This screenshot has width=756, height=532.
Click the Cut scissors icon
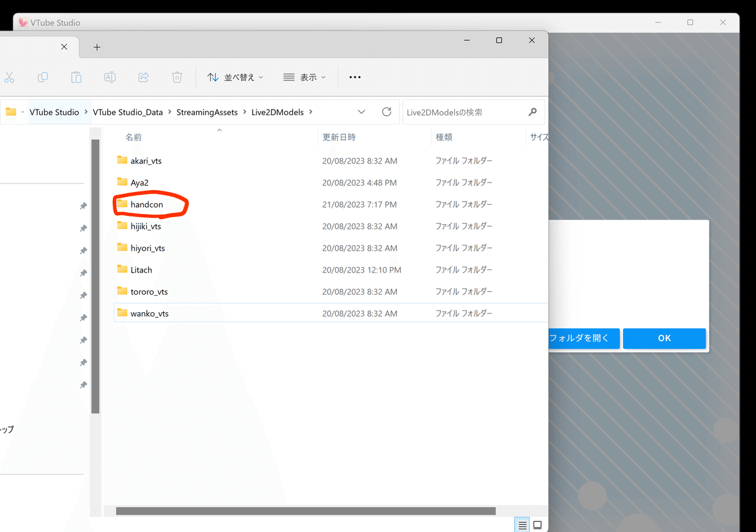click(9, 77)
